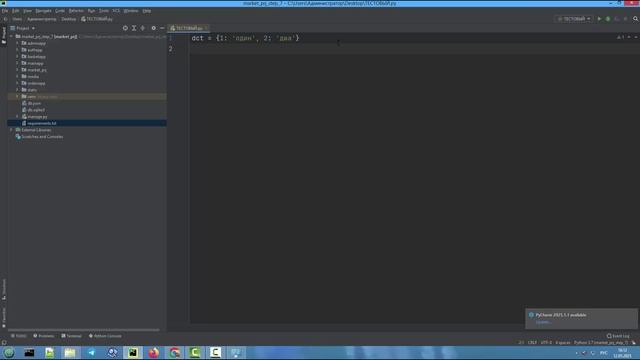Open the Favorites vertical tool window tab
Image resolution: width=640 pixels, height=360 pixels.
4,318
